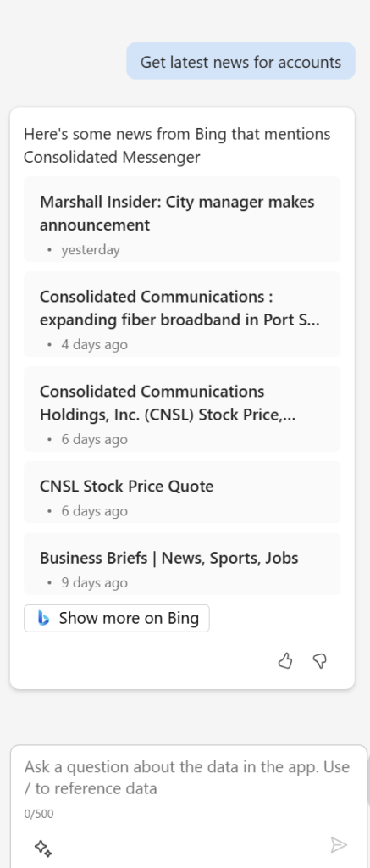This screenshot has height=868, width=370.
Task: Click the send message arrow icon
Action: pyautogui.click(x=338, y=845)
